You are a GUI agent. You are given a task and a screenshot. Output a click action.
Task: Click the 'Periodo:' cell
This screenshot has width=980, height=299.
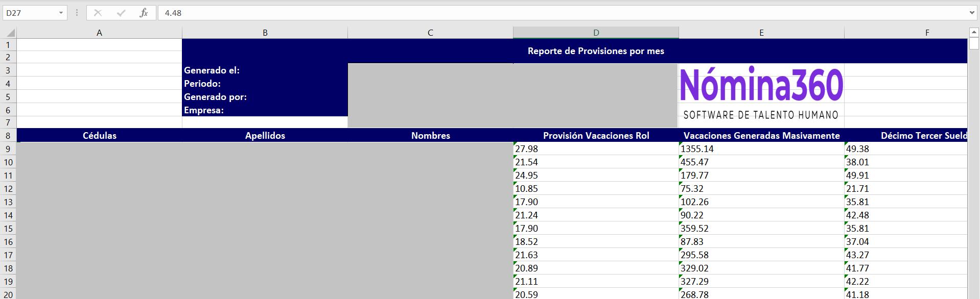point(265,84)
